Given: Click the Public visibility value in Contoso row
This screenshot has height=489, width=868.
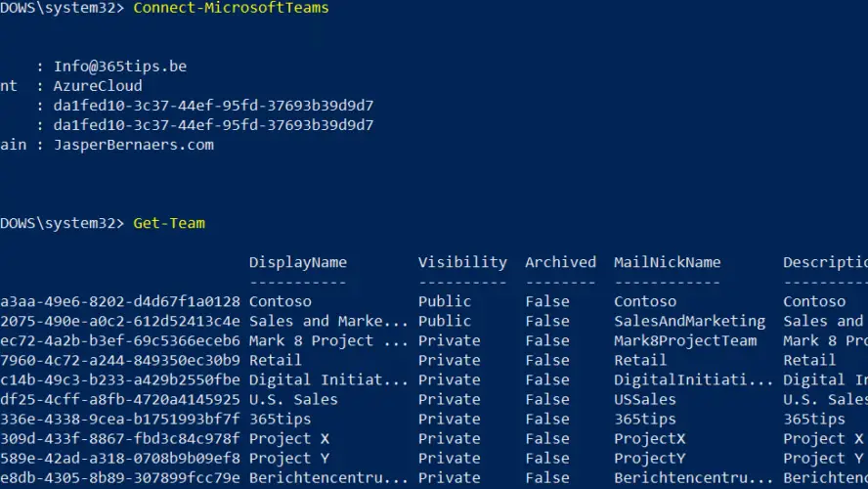Looking at the screenshot, I should (x=445, y=301).
